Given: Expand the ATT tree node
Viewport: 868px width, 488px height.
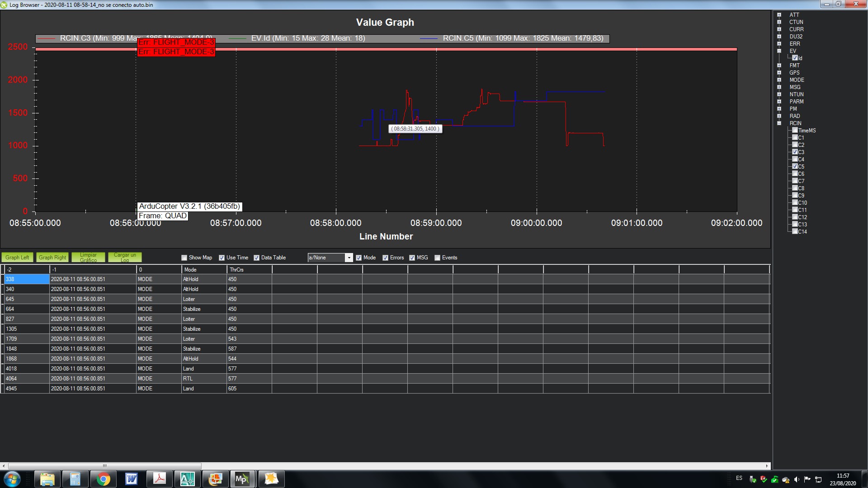Looking at the screenshot, I should pos(779,15).
